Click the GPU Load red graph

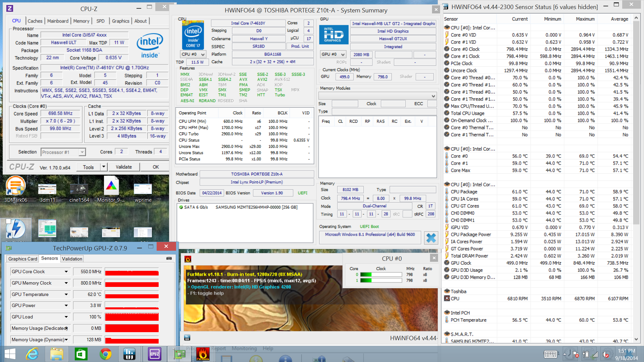tap(132, 317)
